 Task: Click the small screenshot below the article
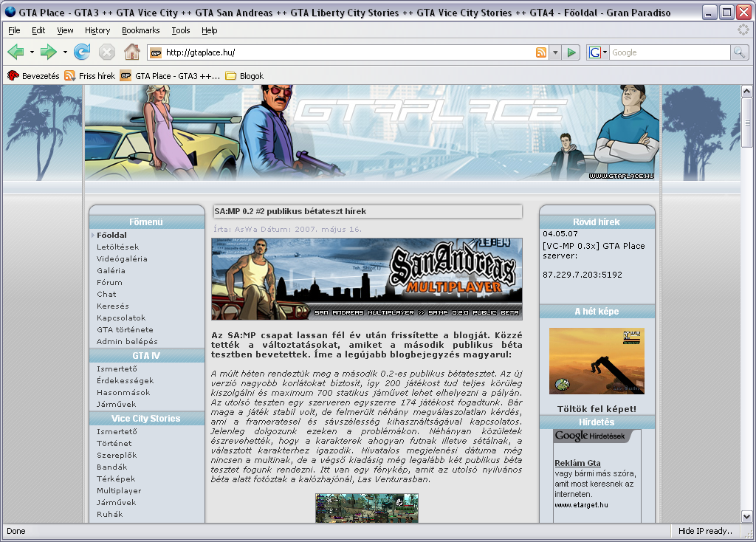point(366,508)
